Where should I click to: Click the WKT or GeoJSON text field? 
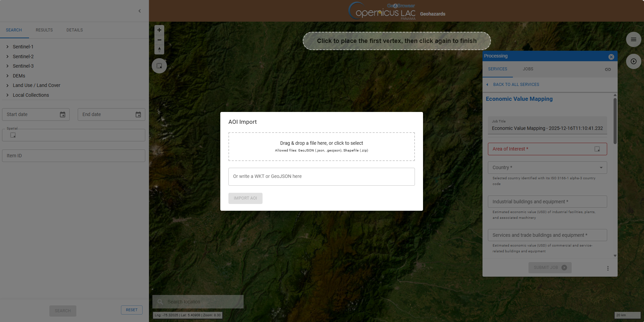pyautogui.click(x=321, y=177)
